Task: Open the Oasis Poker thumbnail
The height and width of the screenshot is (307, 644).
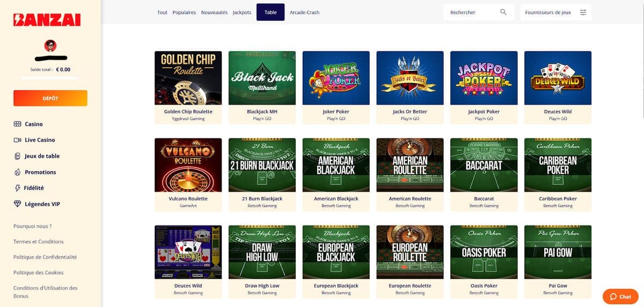Action: click(x=484, y=252)
